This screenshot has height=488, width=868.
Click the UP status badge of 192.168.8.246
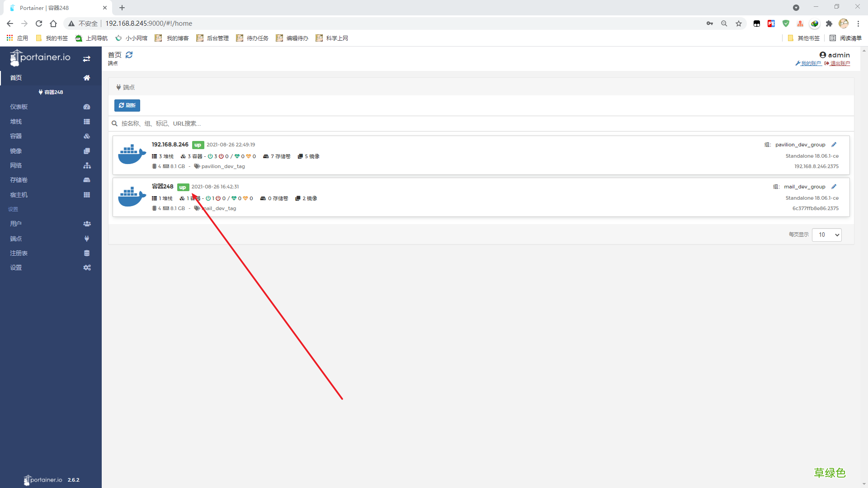[x=198, y=145]
